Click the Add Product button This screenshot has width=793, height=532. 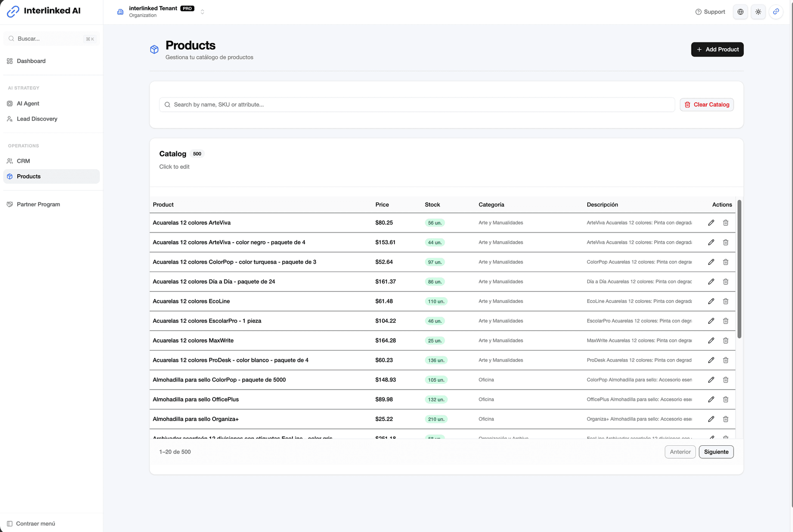(717, 50)
